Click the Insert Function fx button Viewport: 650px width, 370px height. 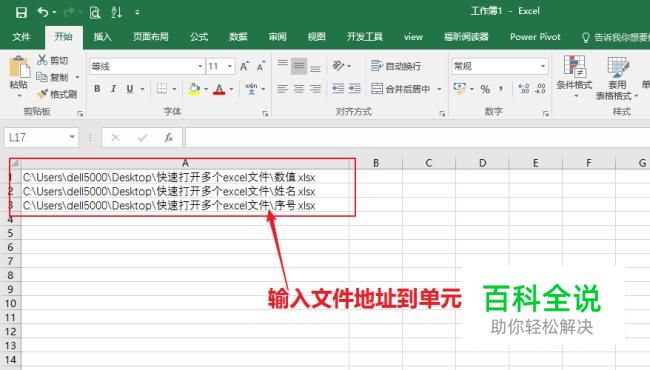(168, 138)
